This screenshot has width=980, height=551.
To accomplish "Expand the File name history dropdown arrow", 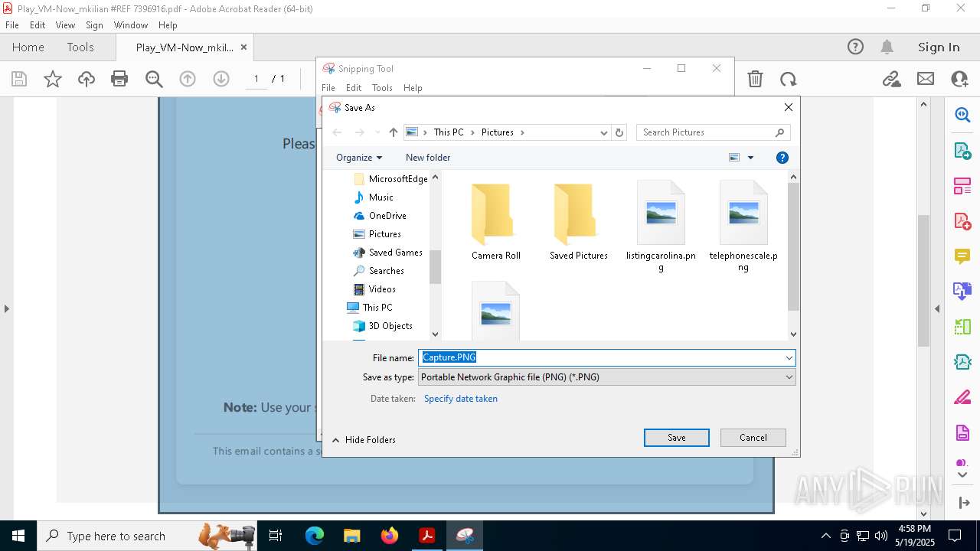I will click(789, 357).
